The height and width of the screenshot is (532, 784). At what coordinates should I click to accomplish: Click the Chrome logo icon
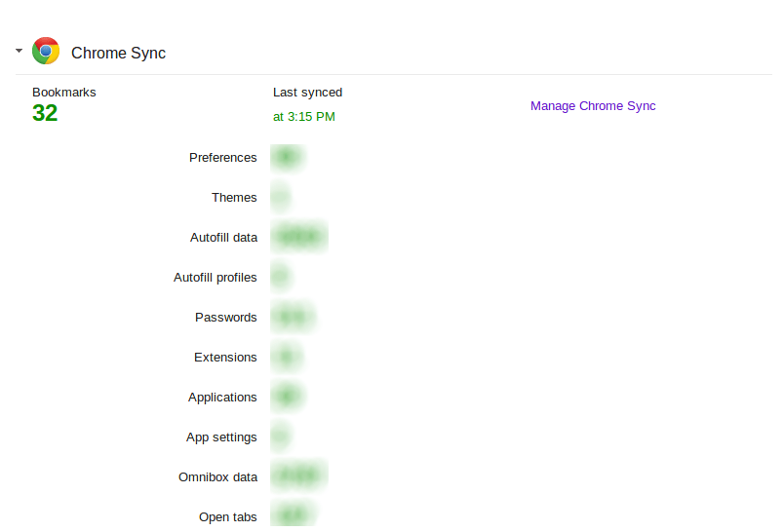[x=46, y=52]
